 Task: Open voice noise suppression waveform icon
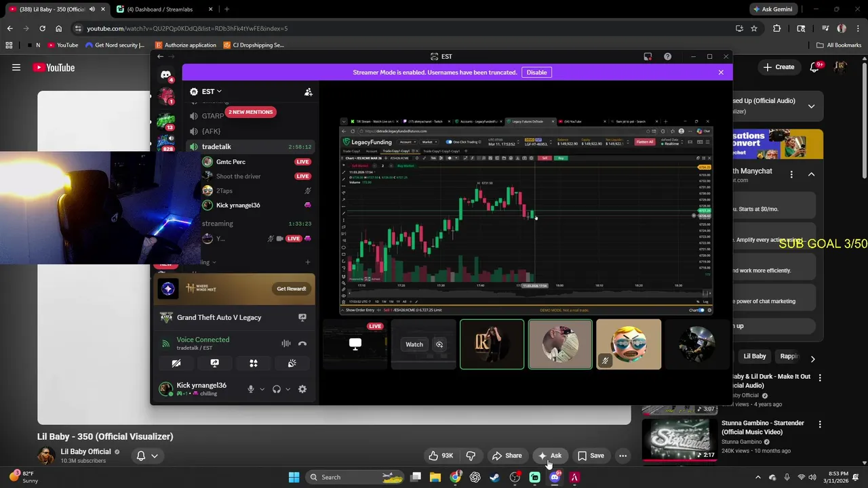286,344
